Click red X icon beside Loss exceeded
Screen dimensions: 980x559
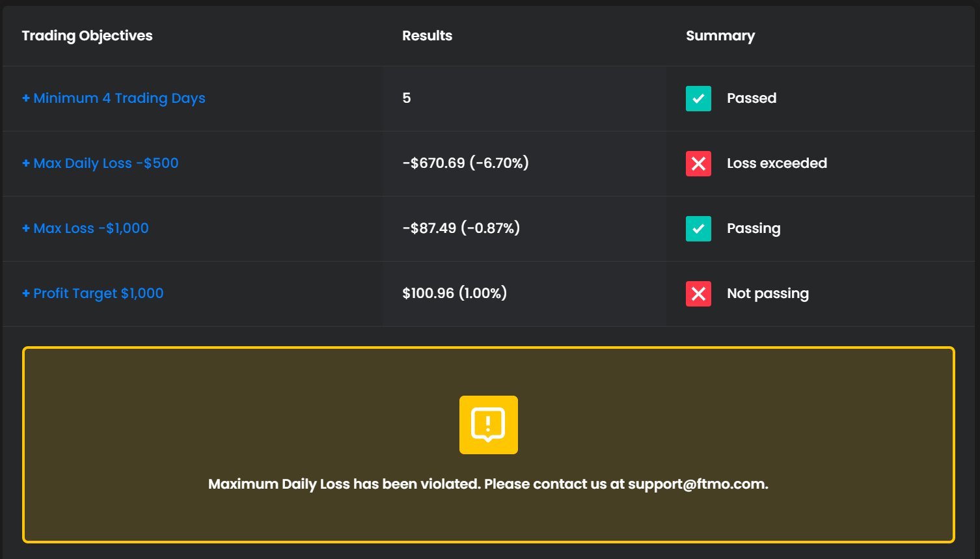[x=698, y=163]
